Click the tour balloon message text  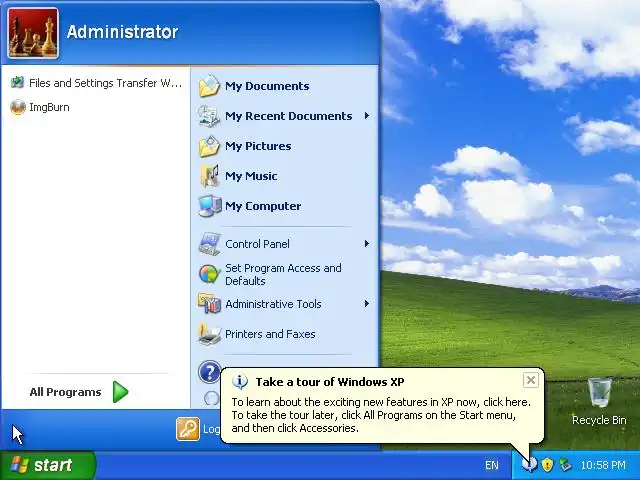(x=381, y=415)
